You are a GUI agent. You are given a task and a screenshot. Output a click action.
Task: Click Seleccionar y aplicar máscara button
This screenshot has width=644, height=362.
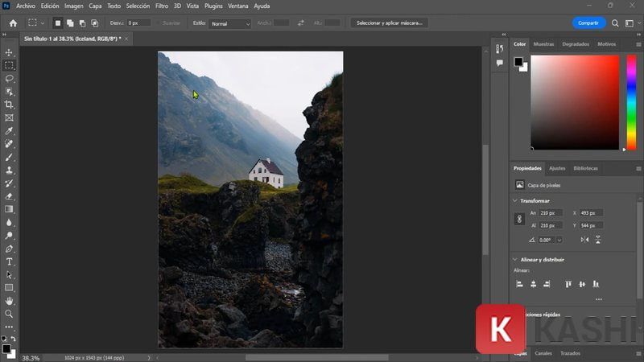tap(390, 23)
